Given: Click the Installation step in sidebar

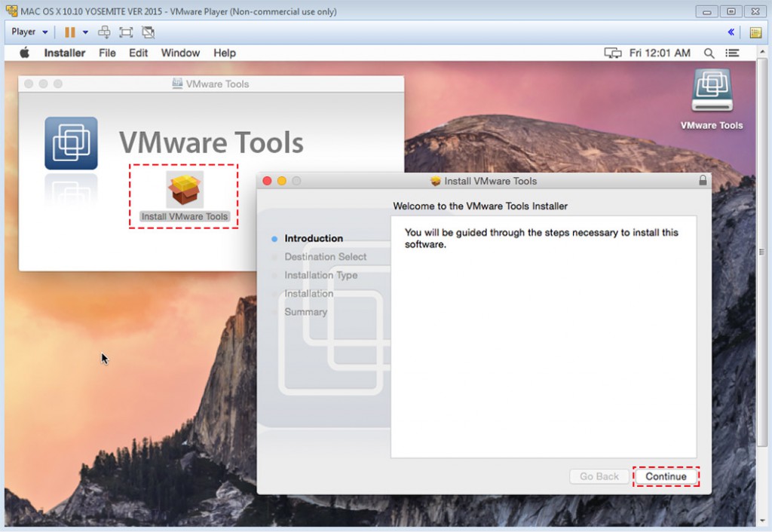Looking at the screenshot, I should (x=308, y=293).
